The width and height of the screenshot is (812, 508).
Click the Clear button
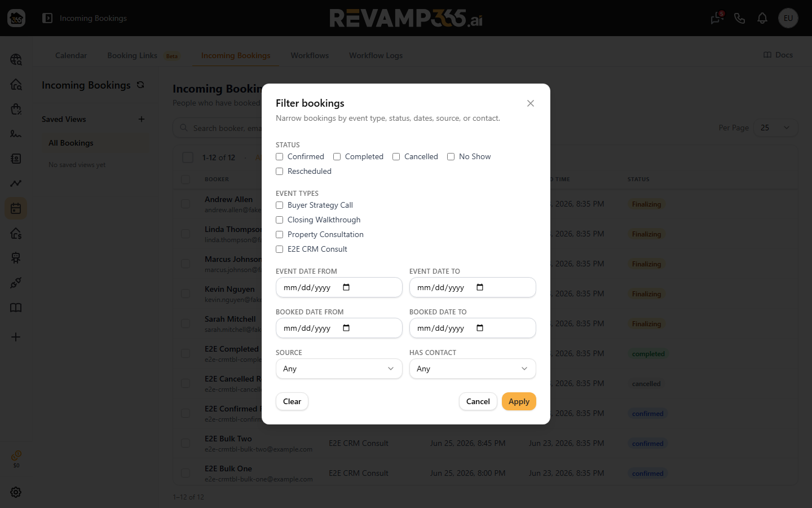tap(292, 401)
